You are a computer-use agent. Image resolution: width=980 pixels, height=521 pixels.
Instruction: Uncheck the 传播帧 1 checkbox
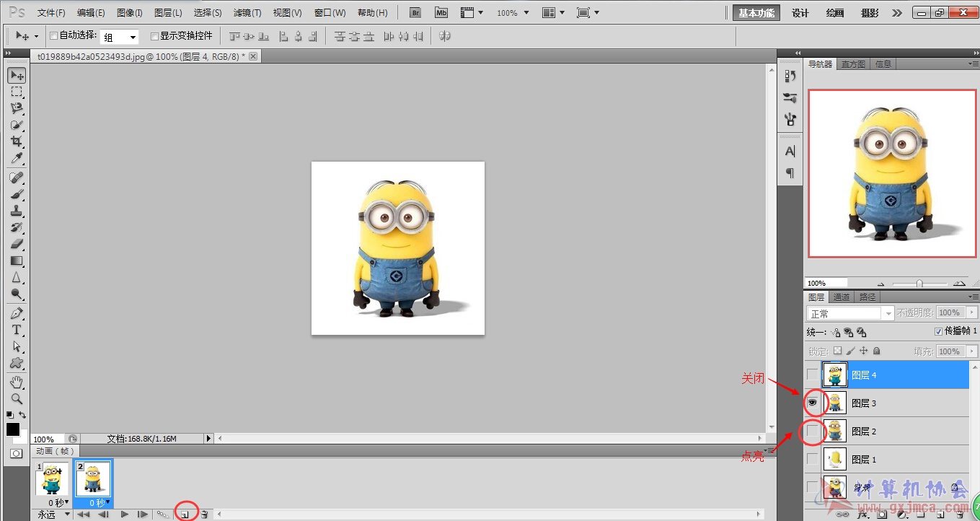[938, 331]
